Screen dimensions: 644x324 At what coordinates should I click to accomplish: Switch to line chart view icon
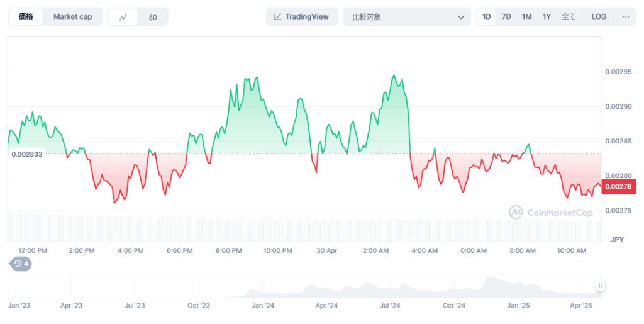(x=123, y=17)
